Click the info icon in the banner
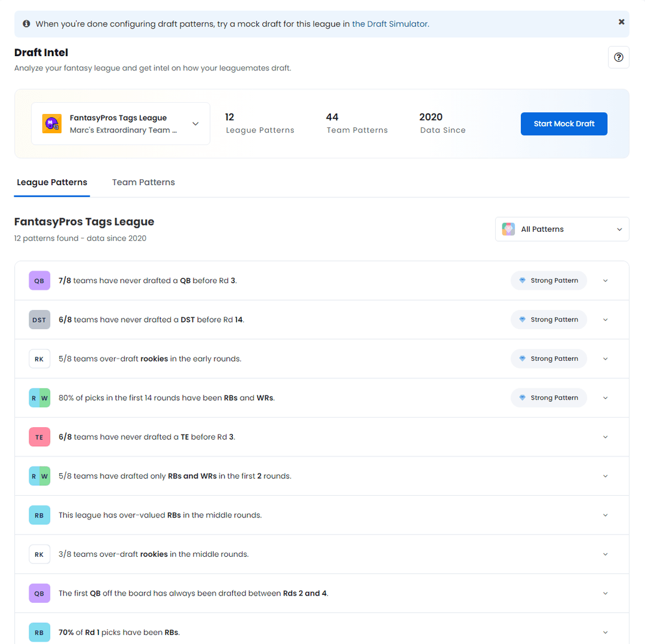645x644 pixels. pos(26,24)
